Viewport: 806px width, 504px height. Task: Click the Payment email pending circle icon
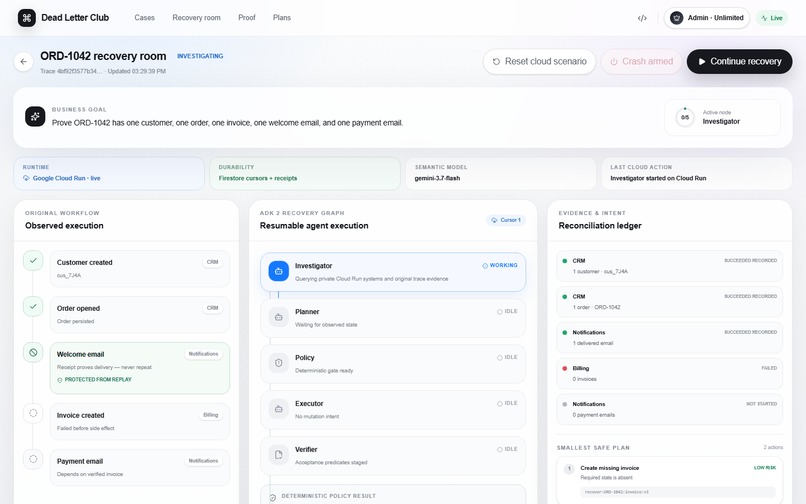[33, 459]
